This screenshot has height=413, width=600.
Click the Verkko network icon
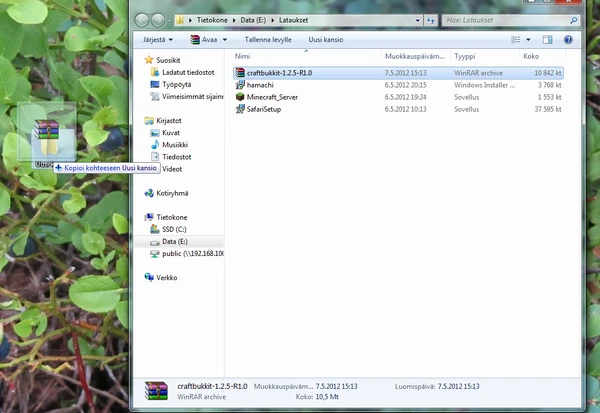(x=149, y=277)
